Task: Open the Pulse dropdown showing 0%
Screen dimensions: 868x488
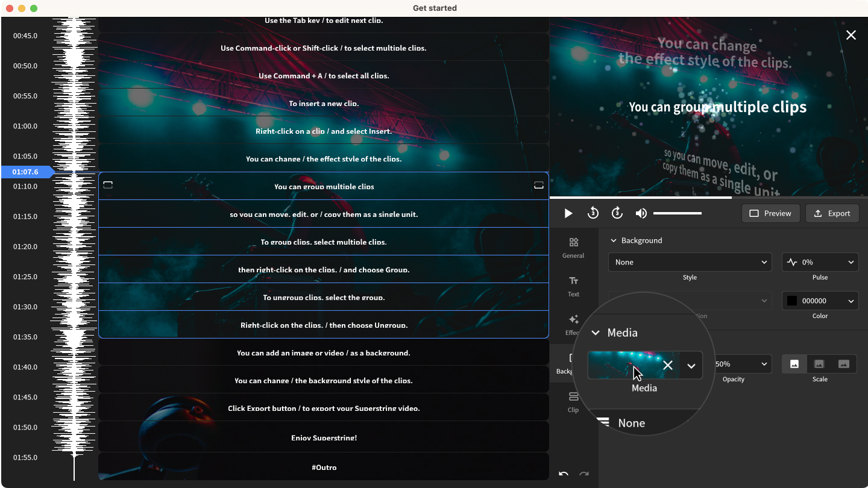Action: (x=820, y=262)
